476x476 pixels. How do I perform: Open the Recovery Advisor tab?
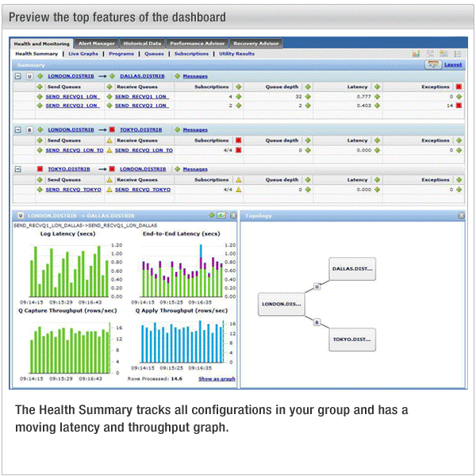coord(256,44)
